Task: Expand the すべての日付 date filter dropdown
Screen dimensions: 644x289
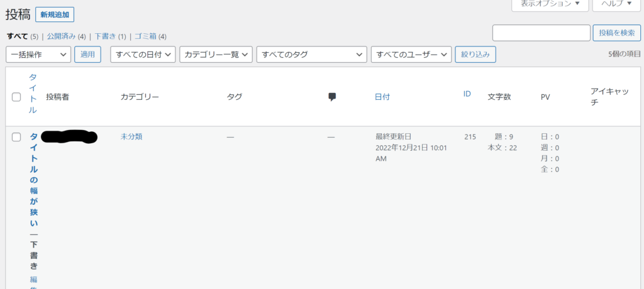Action: [143, 55]
